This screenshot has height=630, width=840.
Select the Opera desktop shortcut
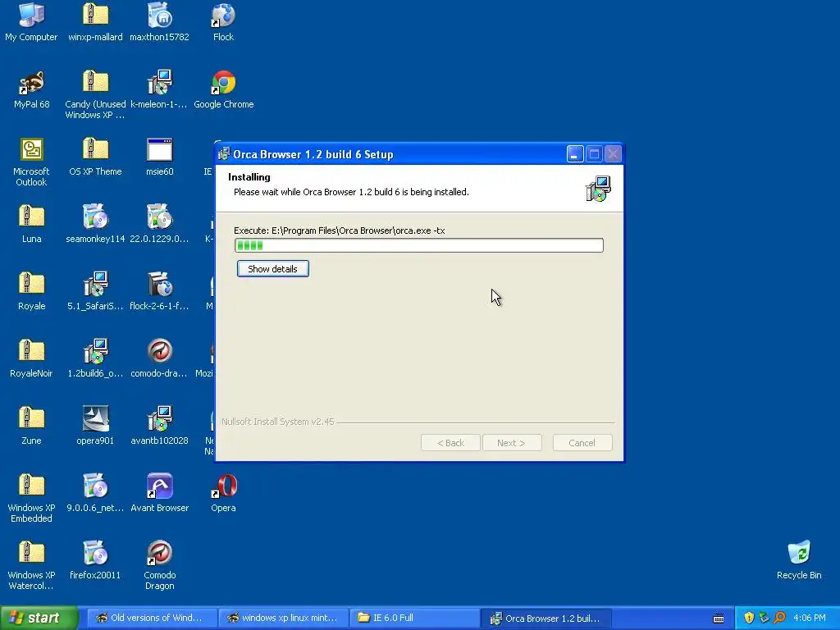[x=223, y=486]
